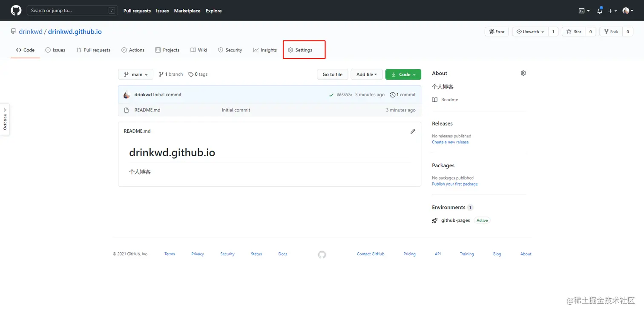Viewport: 644px width, 314px height.
Task: View the watchers count of 1
Action: [553, 31]
